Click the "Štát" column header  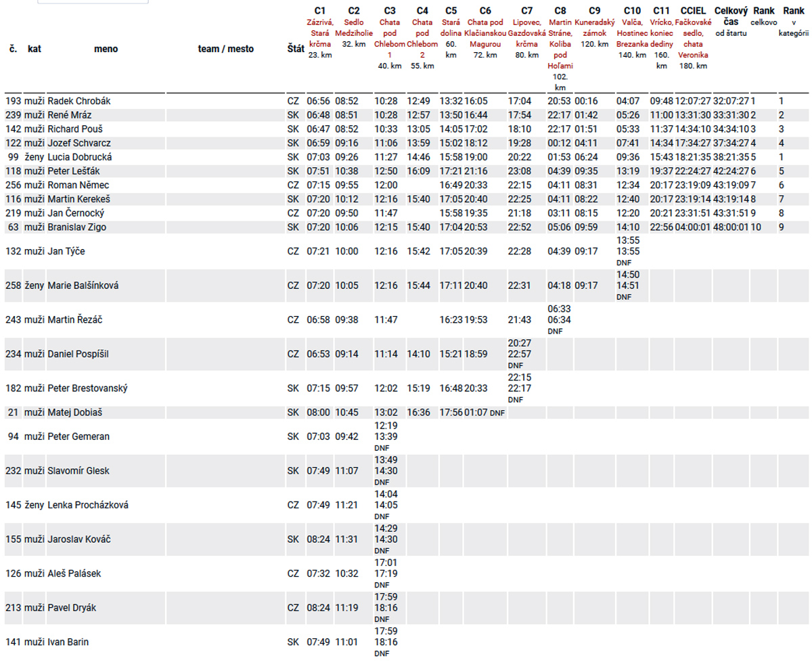[294, 49]
